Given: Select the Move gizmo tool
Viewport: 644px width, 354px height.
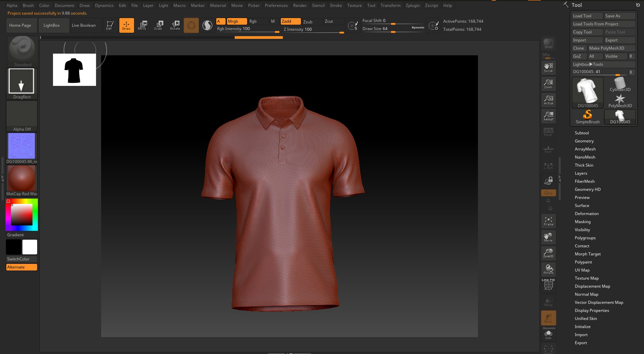Looking at the screenshot, I should 142,25.
